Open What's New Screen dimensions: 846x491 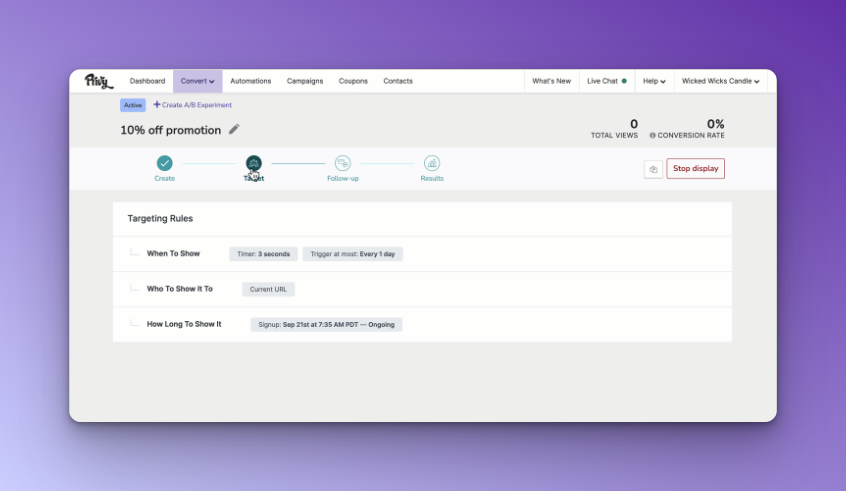tap(551, 81)
